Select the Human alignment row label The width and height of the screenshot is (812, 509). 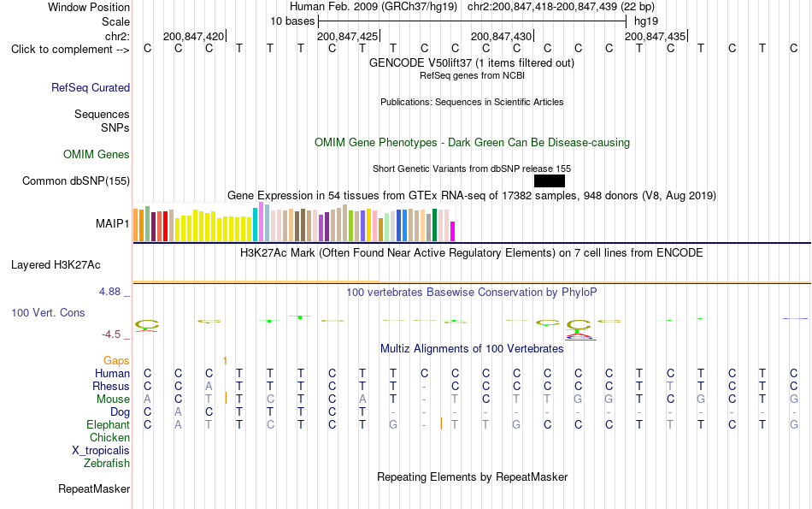112,373
